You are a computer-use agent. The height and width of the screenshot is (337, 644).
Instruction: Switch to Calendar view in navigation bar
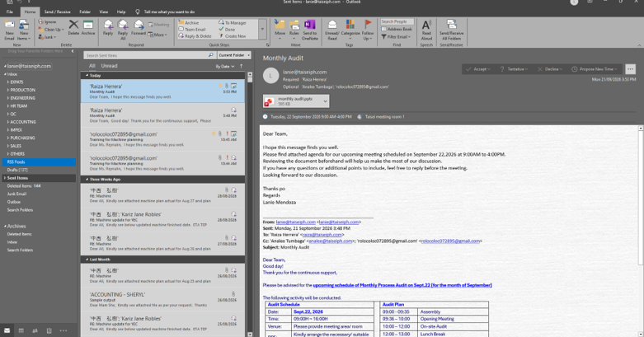[x=21, y=330]
